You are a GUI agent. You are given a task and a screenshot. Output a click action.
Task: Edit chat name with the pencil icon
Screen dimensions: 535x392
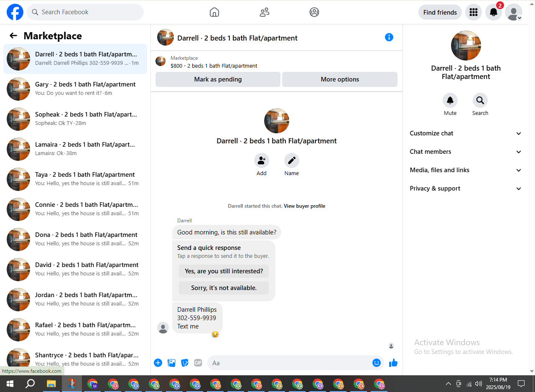[292, 160]
